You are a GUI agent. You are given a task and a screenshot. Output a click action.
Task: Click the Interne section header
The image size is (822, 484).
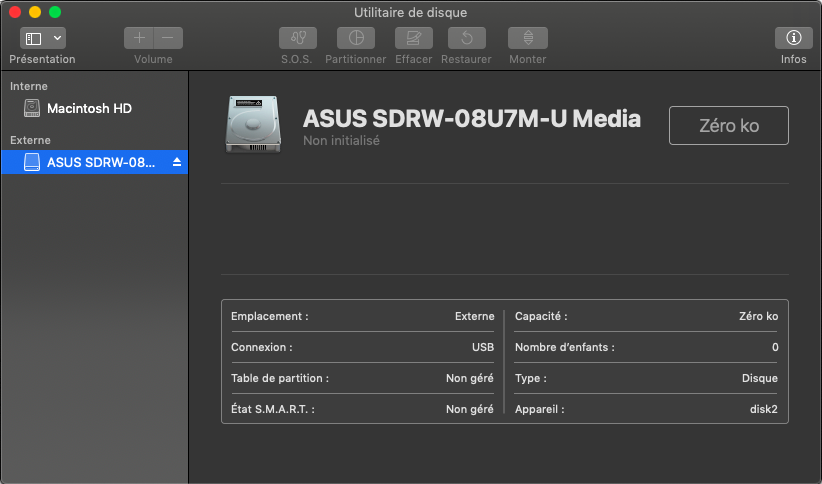pos(28,86)
